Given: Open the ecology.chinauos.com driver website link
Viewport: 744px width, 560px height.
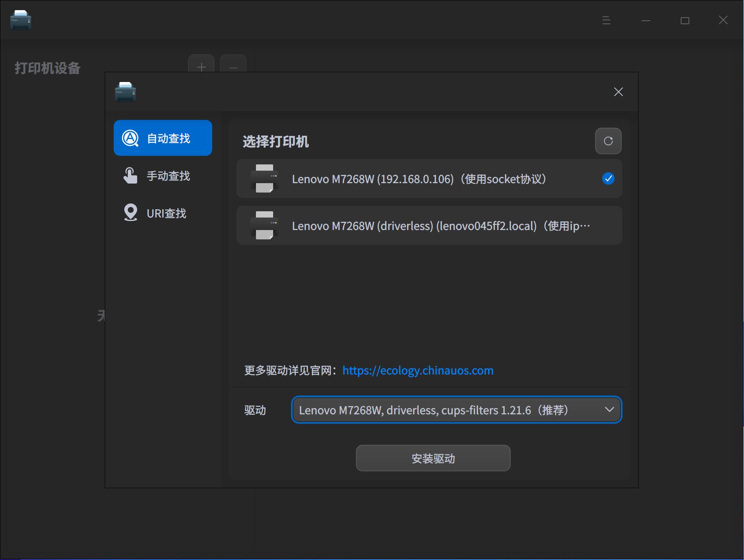Looking at the screenshot, I should 417,370.
